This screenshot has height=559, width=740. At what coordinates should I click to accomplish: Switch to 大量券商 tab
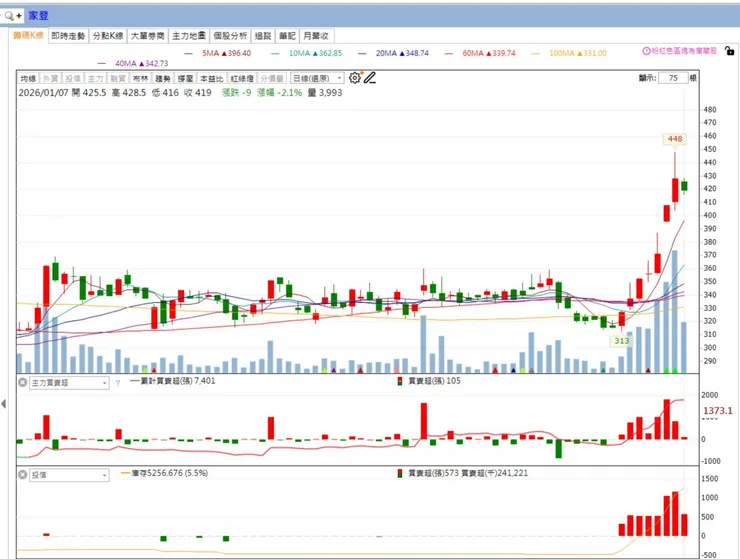tap(147, 36)
